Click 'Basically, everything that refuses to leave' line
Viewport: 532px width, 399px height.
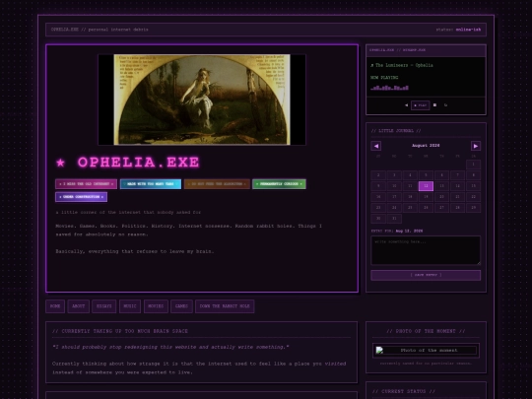[x=135, y=252]
